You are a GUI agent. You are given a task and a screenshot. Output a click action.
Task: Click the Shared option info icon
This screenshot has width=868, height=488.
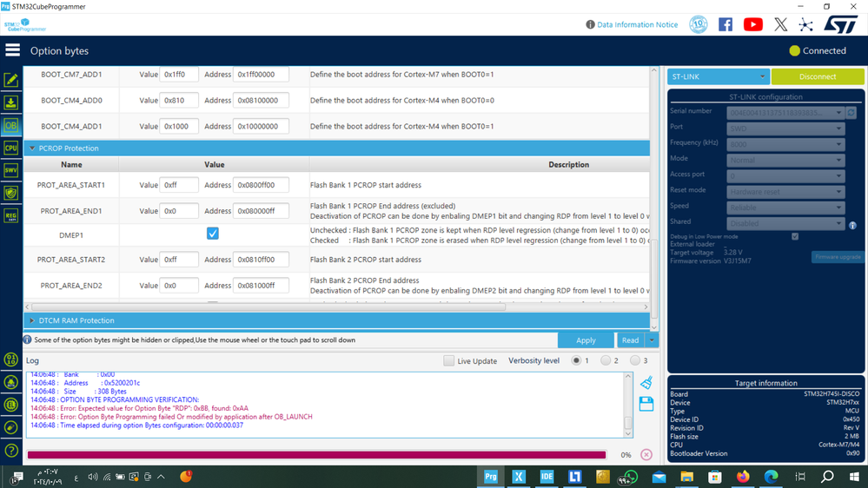click(852, 225)
